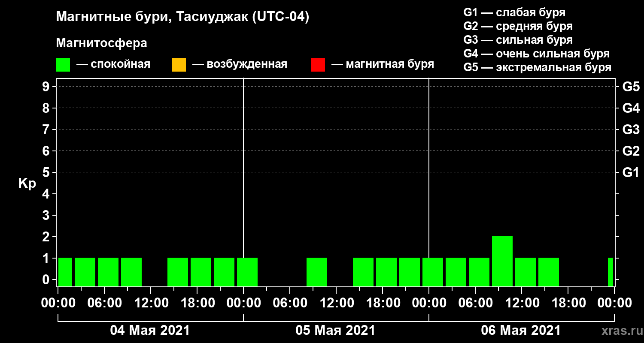Click the right-axis G2 marker

(x=631, y=151)
